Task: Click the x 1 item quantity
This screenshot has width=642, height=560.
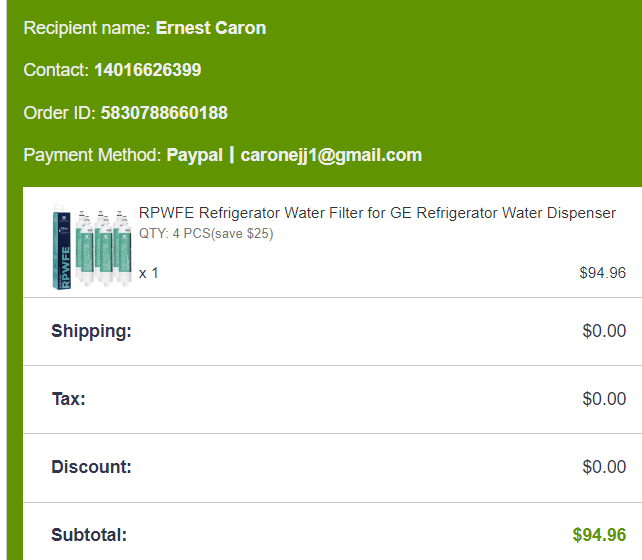Action: point(149,273)
